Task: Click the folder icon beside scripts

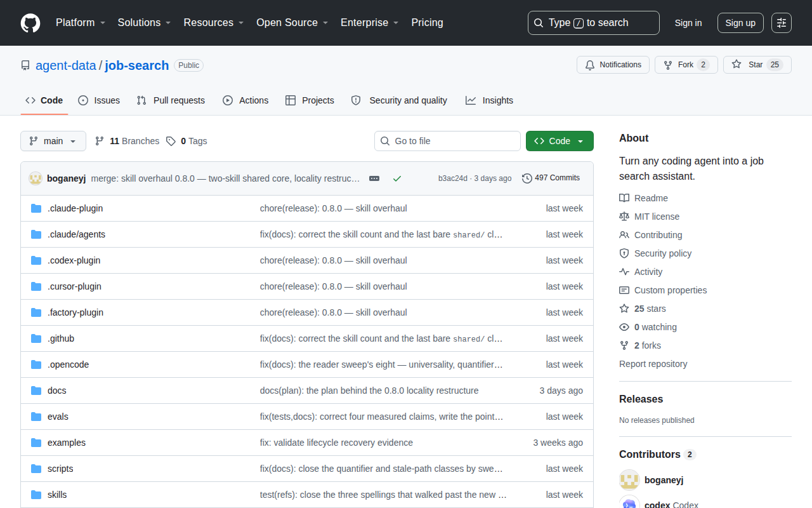Action: click(36, 469)
